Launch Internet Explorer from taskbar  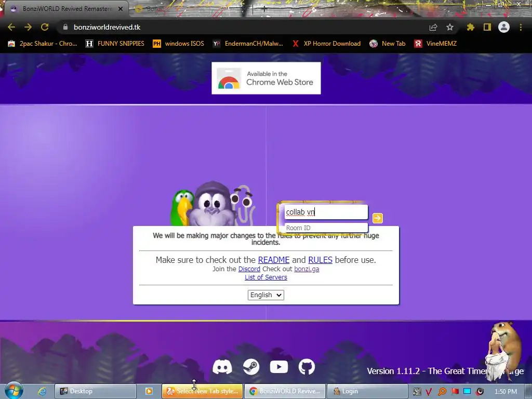point(42,391)
